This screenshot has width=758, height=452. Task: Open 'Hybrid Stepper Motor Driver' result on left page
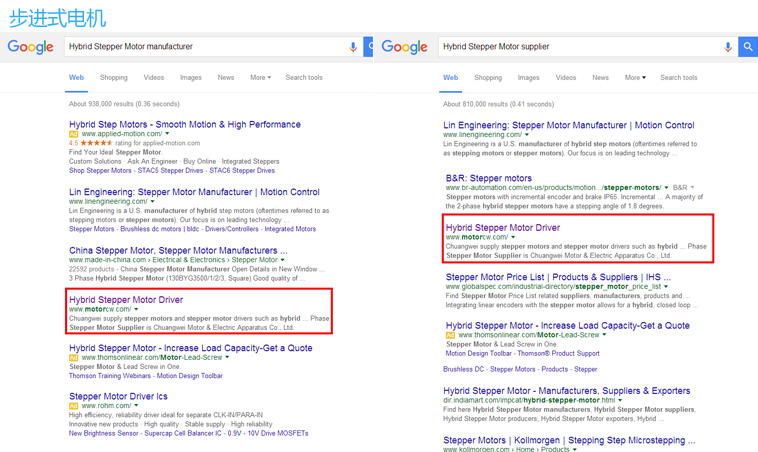(126, 300)
